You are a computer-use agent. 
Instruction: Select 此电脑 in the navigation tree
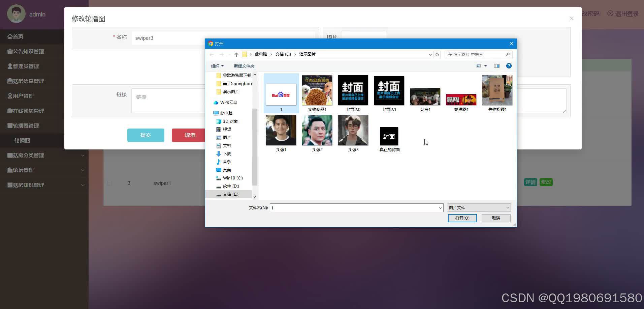223,113
